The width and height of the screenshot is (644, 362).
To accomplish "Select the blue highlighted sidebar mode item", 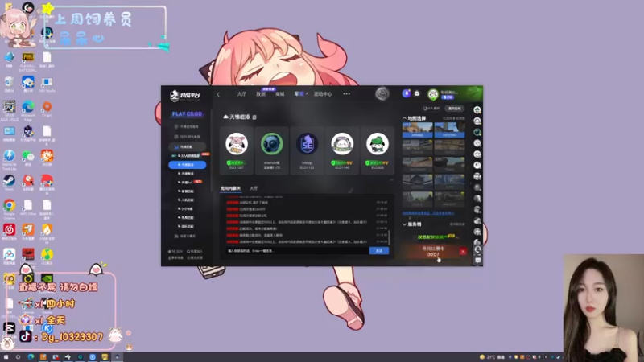I will 188,165.
